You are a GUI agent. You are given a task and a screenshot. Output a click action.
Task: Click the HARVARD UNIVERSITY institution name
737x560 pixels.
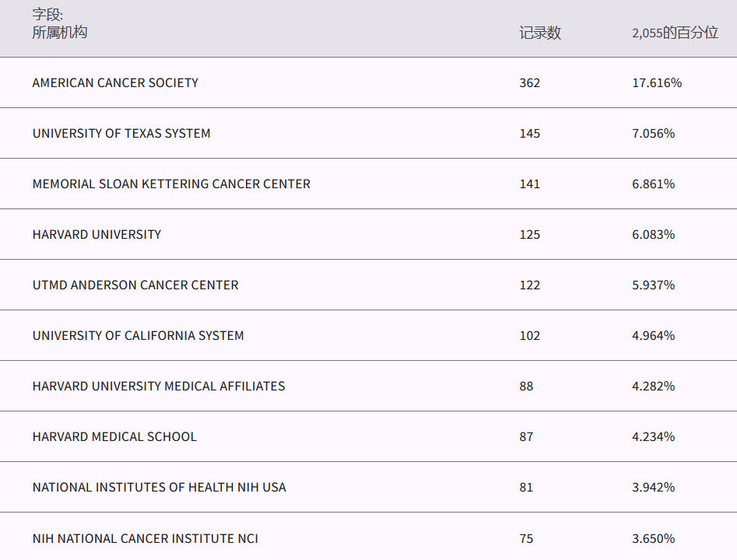coord(97,234)
